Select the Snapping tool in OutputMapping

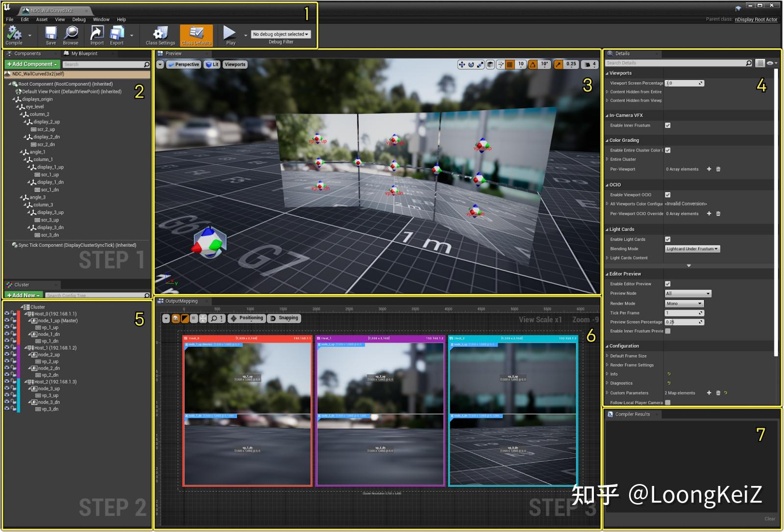pyautogui.click(x=284, y=318)
